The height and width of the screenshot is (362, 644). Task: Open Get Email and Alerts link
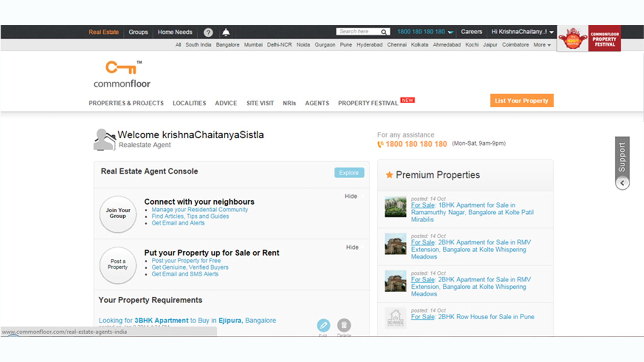(178, 223)
